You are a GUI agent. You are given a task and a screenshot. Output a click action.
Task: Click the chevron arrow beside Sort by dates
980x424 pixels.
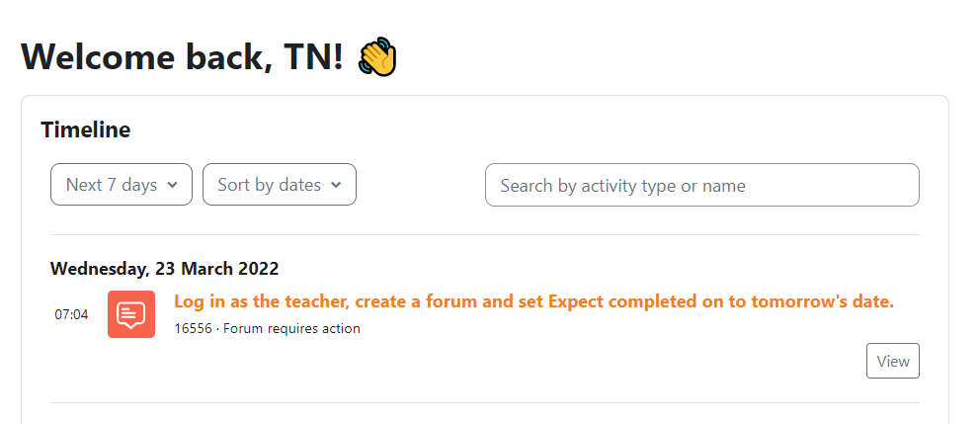[336, 185]
